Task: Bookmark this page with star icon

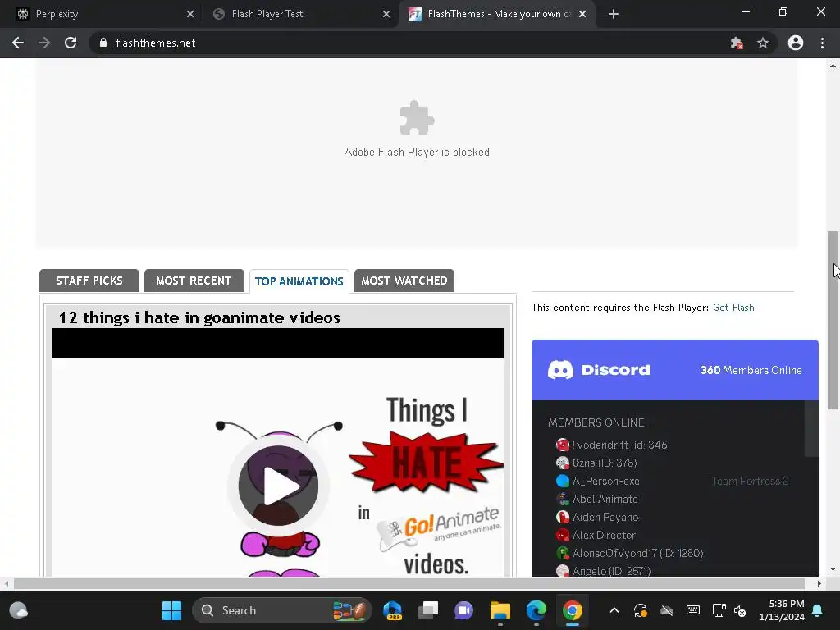Action: 763,43
